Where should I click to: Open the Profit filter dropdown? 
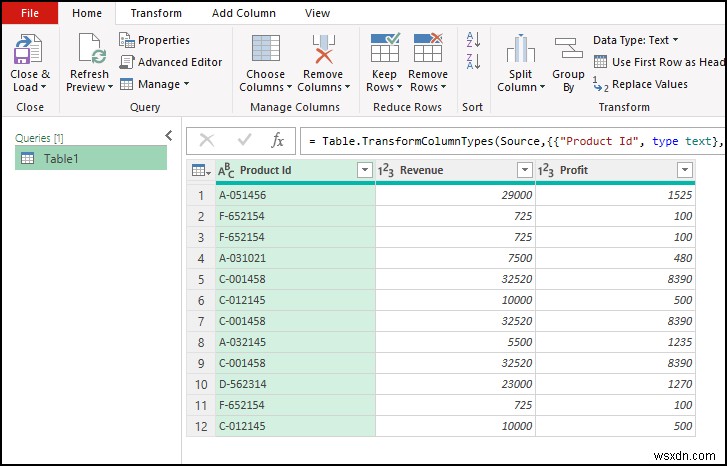pos(684,170)
